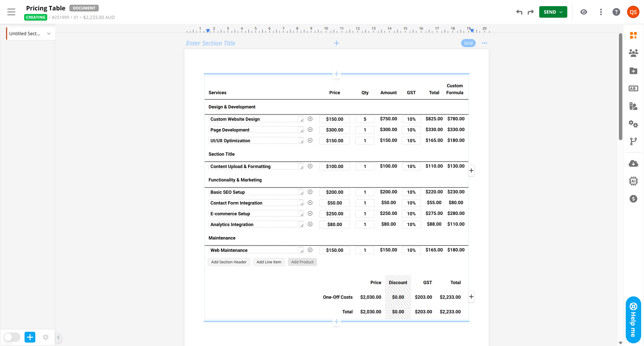This screenshot has height=346, width=644.
Task: Toggle the switch at bottom left
Action: coord(12,337)
